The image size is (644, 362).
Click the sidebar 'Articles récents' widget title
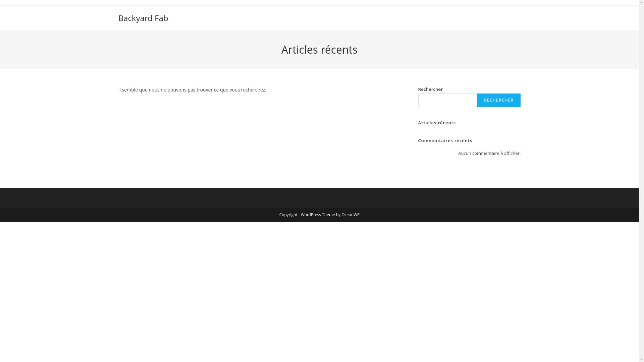pos(437,123)
